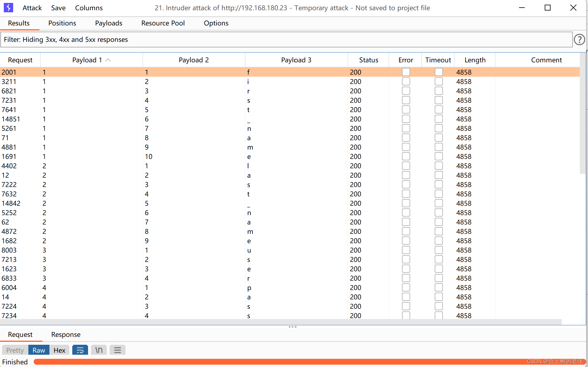Image resolution: width=588 pixels, height=367 pixels.
Task: Open the Attack menu
Action: [x=32, y=8]
